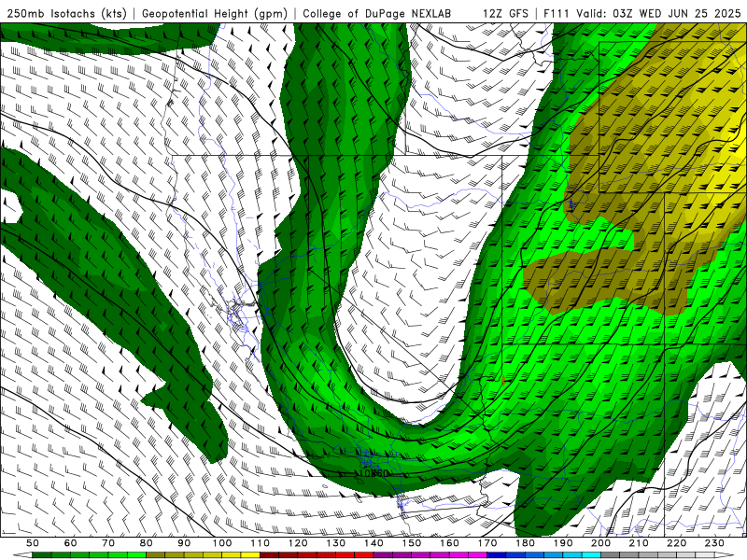Click the olive swatch starting at 80 kts
Screen dimensions: 747x560
coord(155,555)
